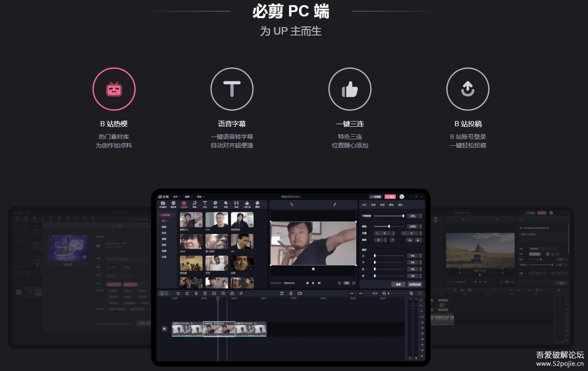Click the 不透明度 opacity slider handle
Viewport: 588px width, 371px height.
403,216
